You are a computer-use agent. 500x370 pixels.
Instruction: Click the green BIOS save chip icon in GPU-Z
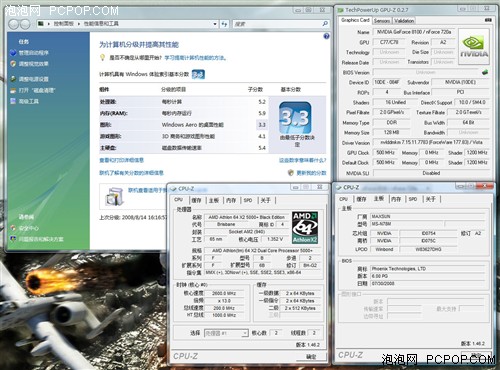tap(485, 72)
